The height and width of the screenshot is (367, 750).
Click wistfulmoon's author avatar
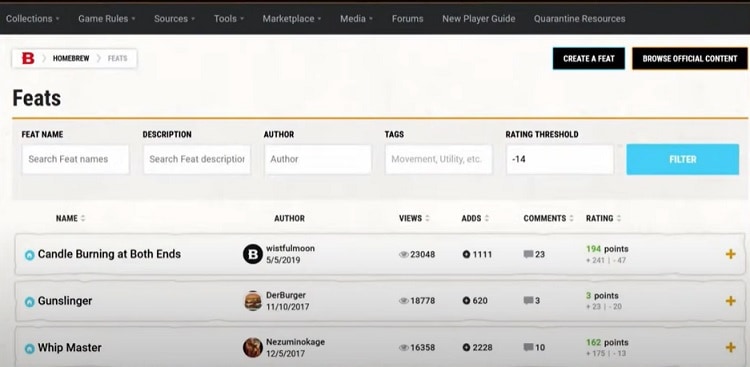[x=253, y=254]
